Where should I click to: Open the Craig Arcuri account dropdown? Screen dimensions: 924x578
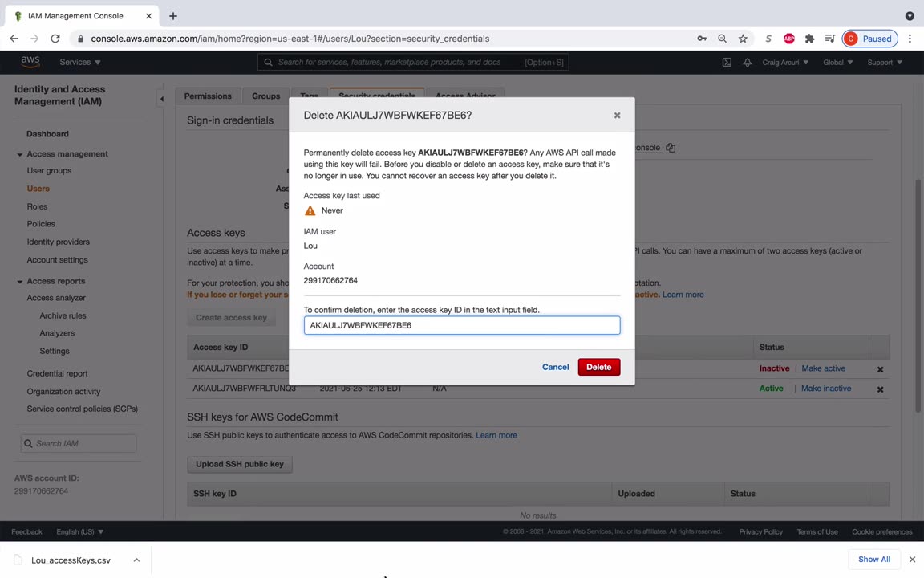pos(785,62)
